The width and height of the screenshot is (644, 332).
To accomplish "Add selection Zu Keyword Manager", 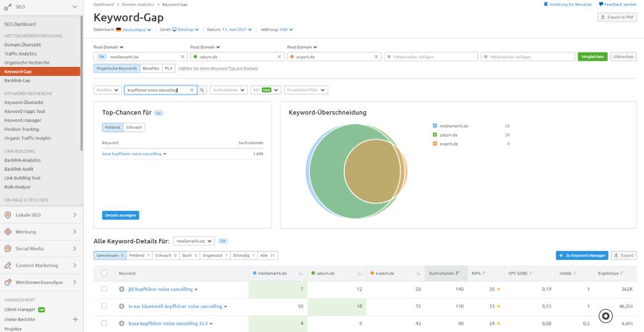I will 582,255.
